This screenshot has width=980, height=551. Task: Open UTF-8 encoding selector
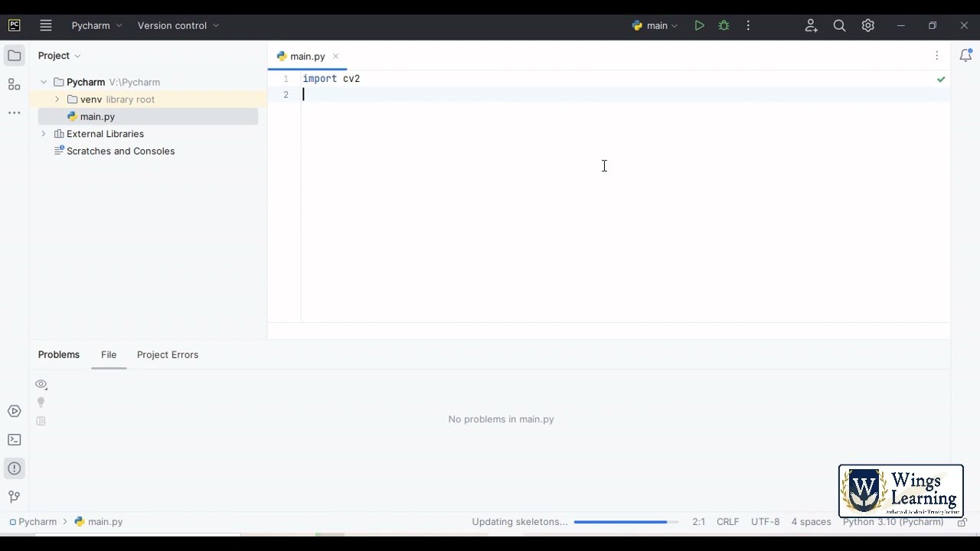[x=765, y=522]
